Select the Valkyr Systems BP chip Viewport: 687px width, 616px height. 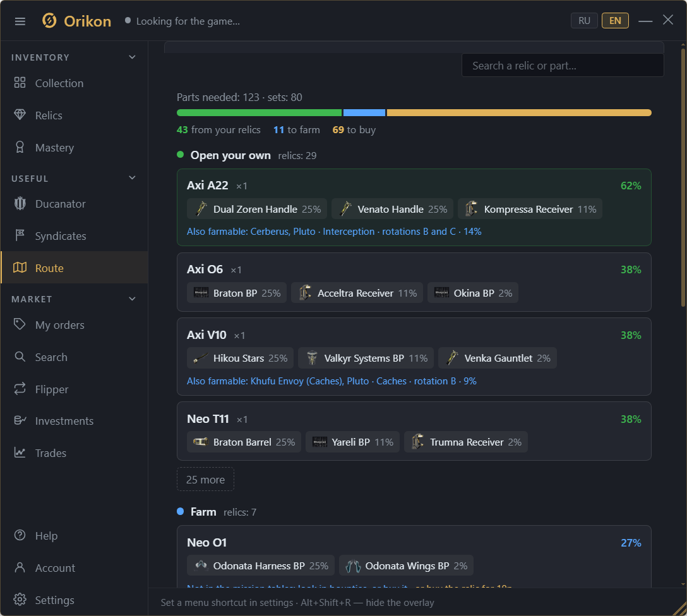pos(366,358)
